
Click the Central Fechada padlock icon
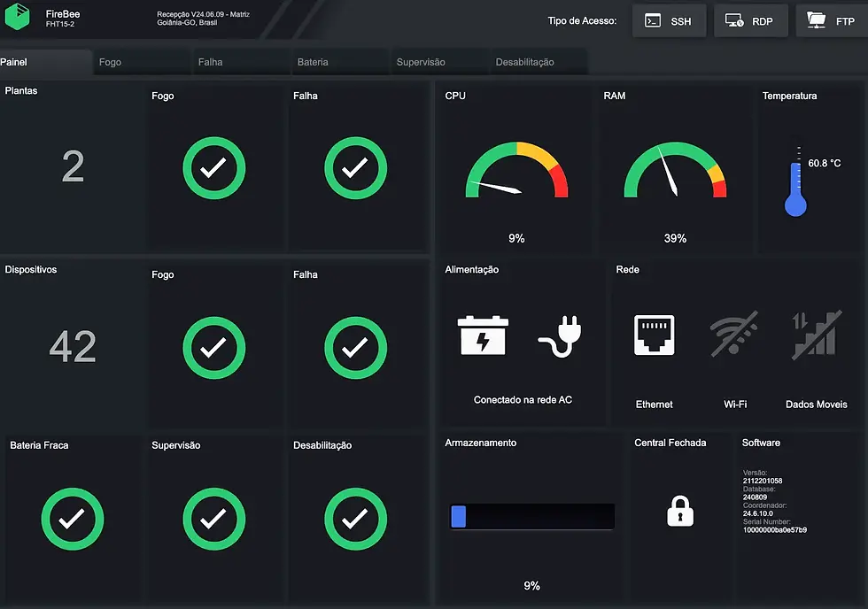pos(680,511)
